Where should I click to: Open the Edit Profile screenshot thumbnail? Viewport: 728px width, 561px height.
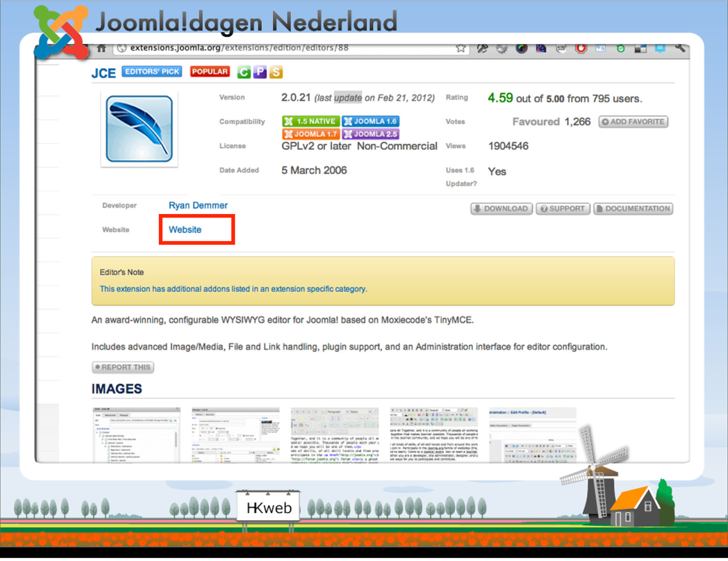coord(533,435)
